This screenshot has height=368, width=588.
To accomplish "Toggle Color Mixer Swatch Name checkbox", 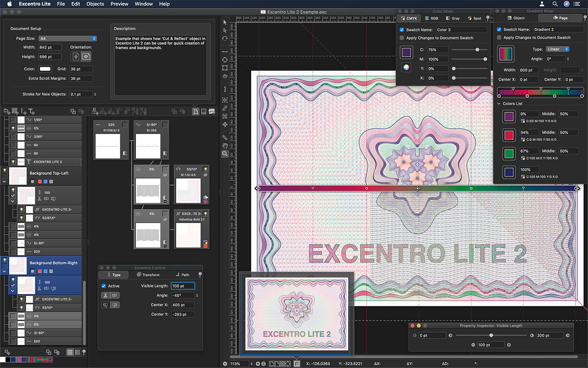I will (x=402, y=29).
